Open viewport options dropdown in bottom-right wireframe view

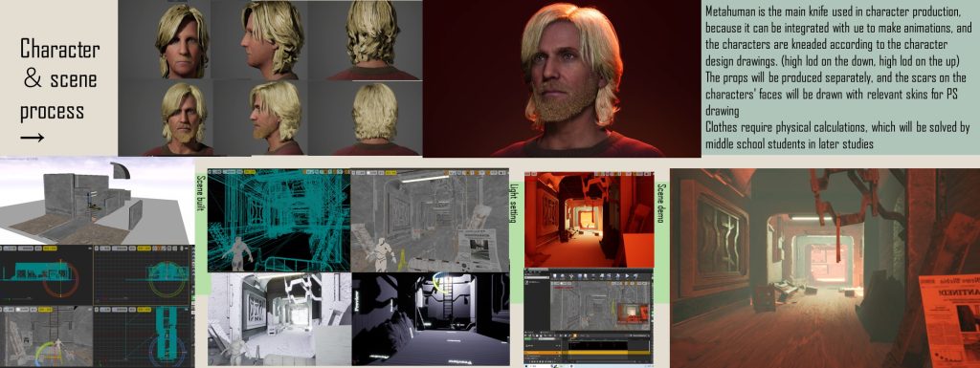pyautogui.click(x=97, y=310)
